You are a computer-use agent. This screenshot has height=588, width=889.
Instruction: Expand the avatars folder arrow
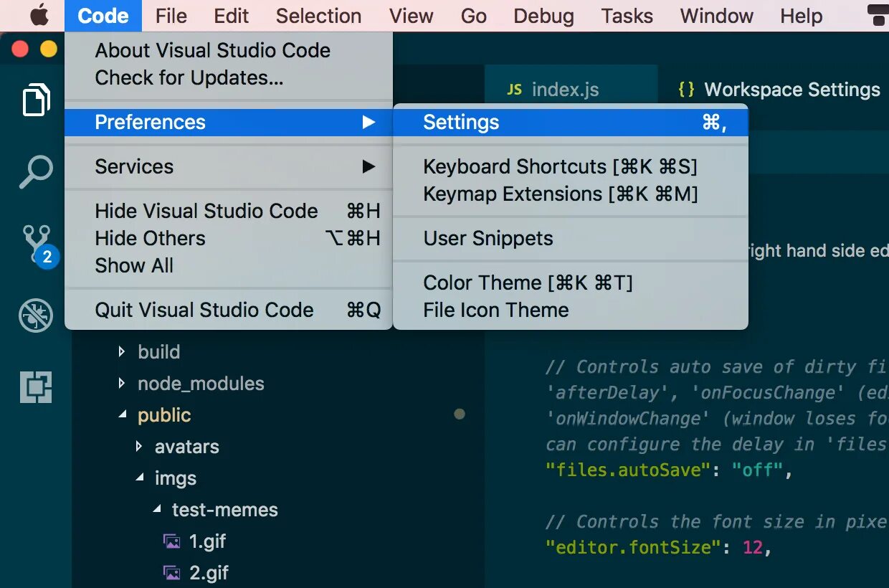139,447
